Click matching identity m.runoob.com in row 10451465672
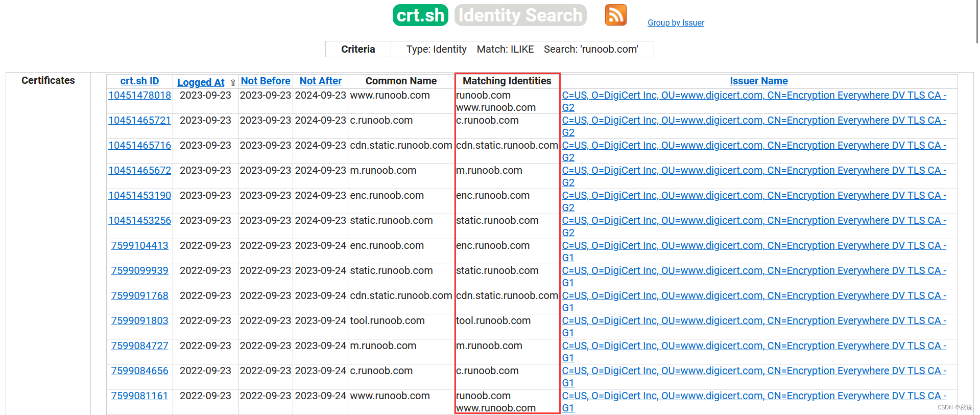 tap(489, 170)
